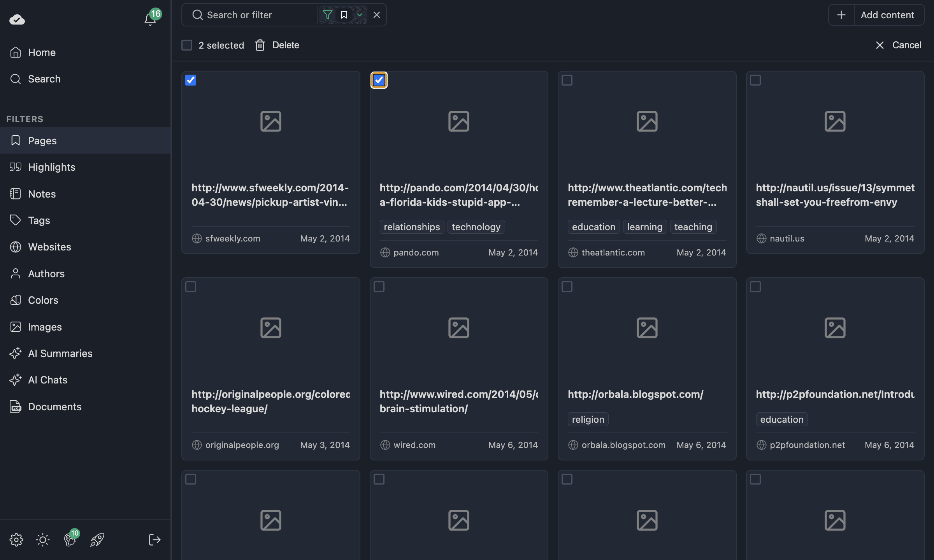The width and height of the screenshot is (934, 560).
Task: Open the Highlights section in sidebar
Action: [x=51, y=167]
